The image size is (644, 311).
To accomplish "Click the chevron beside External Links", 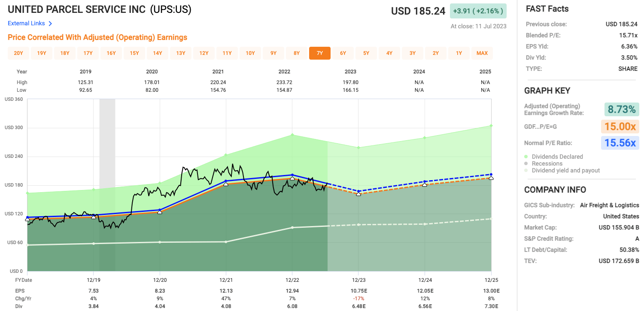I will point(50,24).
